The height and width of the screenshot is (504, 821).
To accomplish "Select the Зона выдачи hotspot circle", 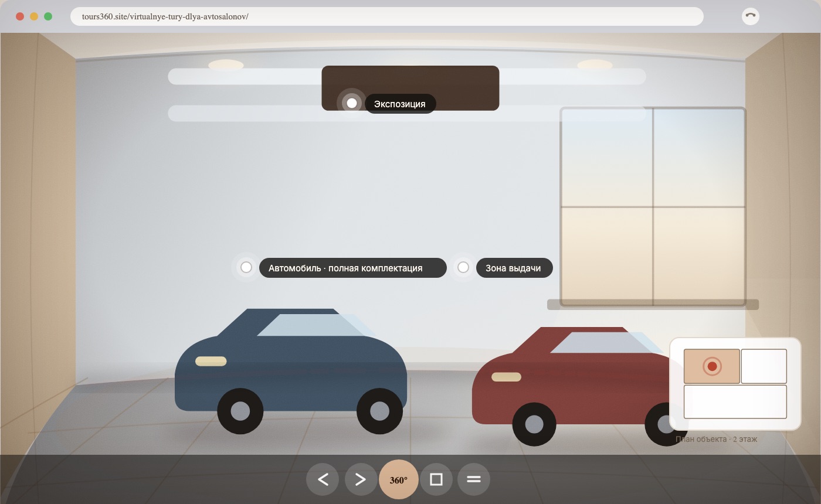I will 463,267.
